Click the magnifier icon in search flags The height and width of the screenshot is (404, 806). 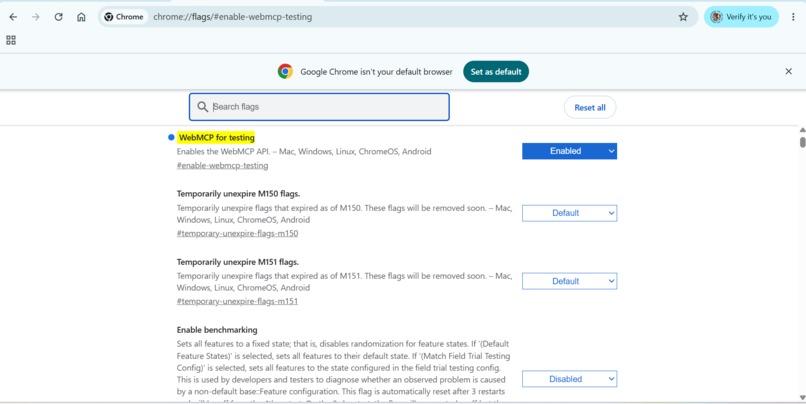tap(203, 107)
